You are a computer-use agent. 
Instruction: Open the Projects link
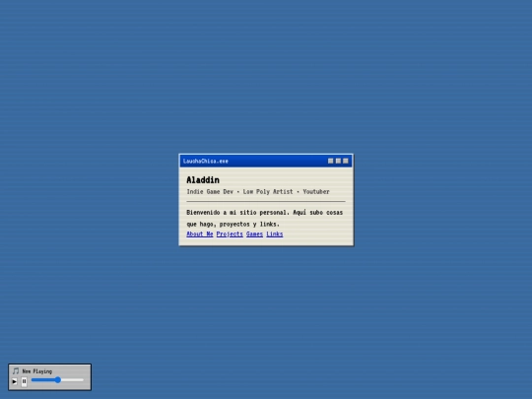coord(230,234)
